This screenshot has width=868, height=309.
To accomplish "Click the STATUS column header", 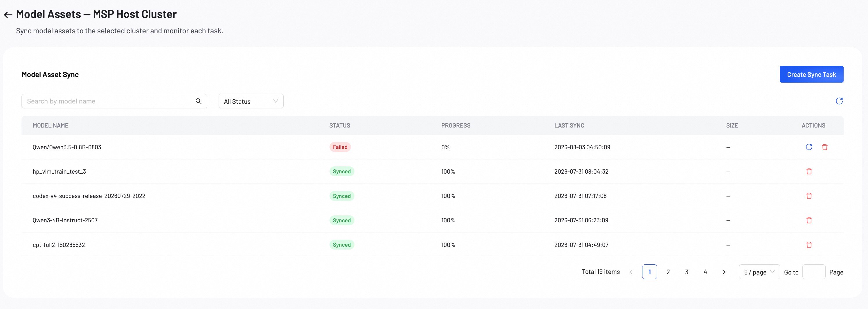I will coord(340,126).
